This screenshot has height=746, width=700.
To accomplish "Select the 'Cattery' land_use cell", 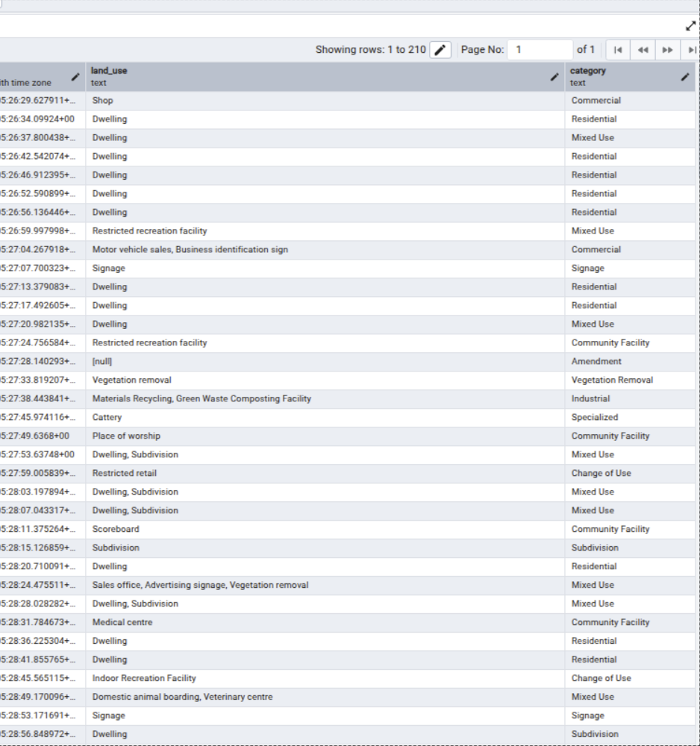I will click(107, 418).
